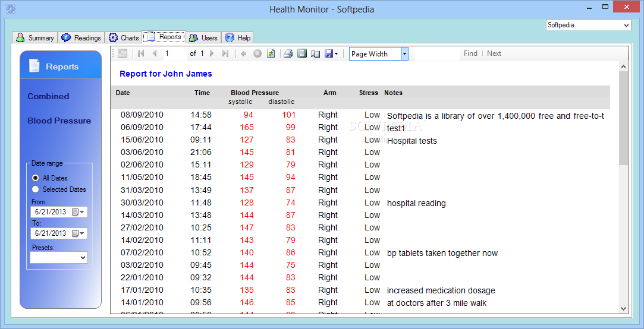The height and width of the screenshot is (329, 644).
Task: Click Find in report toolbar
Action: tap(470, 53)
